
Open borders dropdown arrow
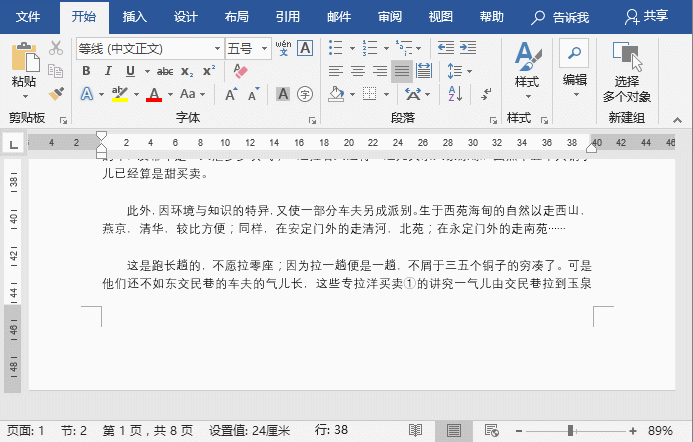386,94
